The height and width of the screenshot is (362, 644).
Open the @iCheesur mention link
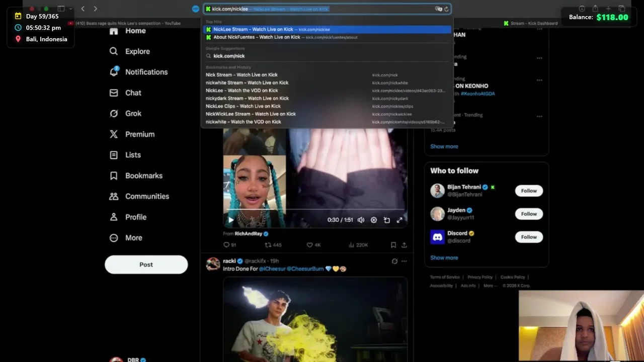[272, 269]
